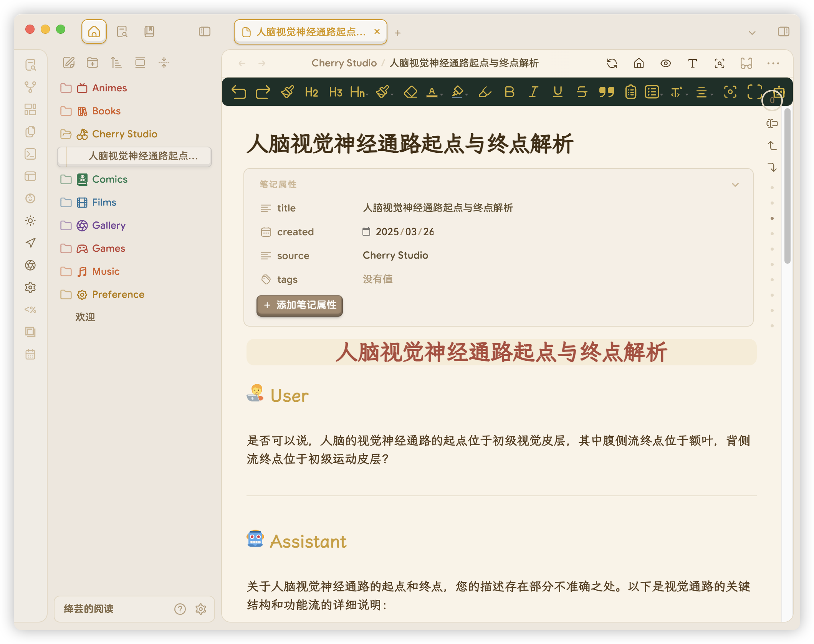
Task: Click the tags value field showing 没有值
Action: click(x=378, y=279)
